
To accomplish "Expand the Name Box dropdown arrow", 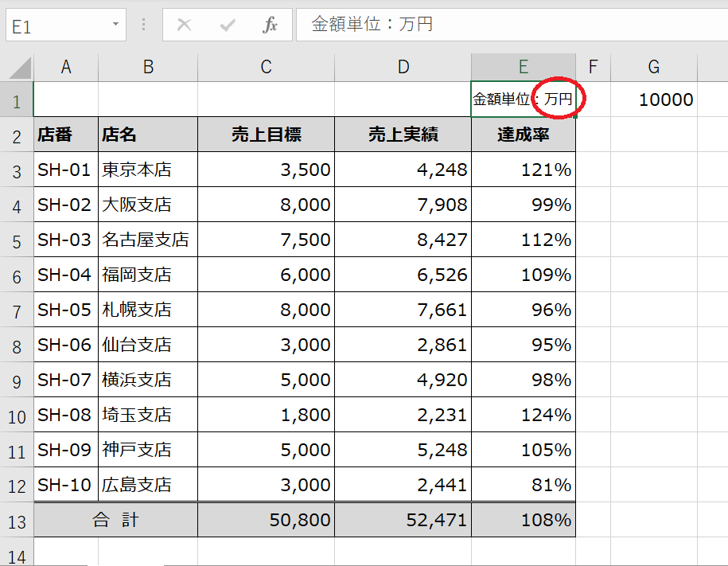I will click(115, 25).
